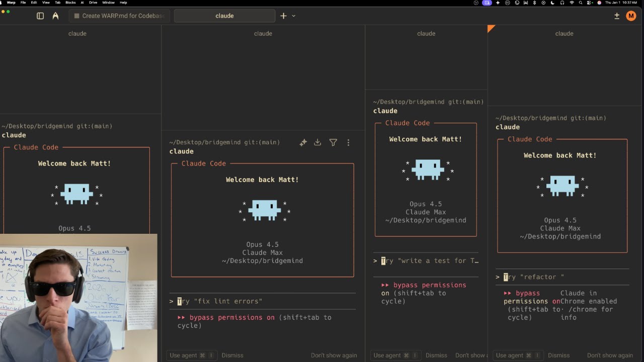Click 'bypass permissions on' text in second pane
Image resolution: width=644 pixels, height=362 pixels.
pos(233,318)
